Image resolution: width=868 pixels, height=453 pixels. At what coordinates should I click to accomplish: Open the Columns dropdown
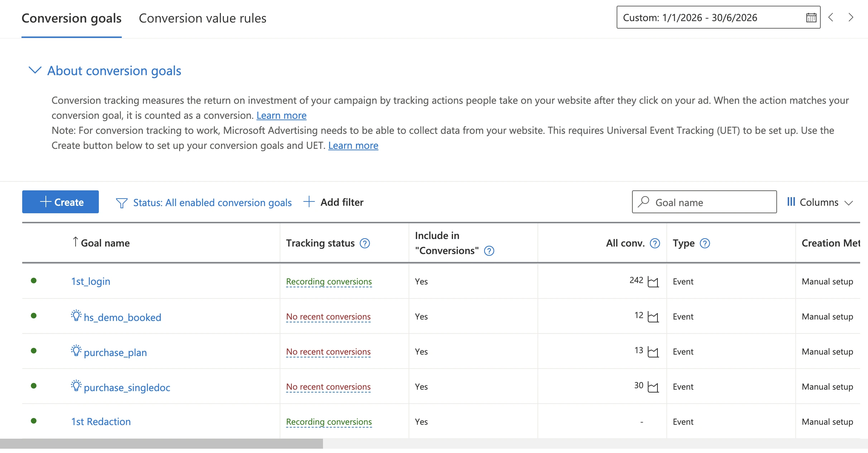coord(820,202)
